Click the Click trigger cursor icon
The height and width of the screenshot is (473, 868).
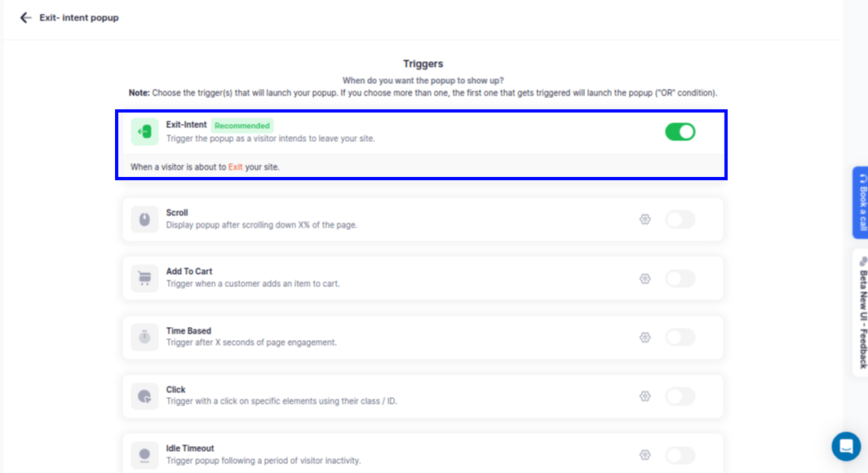(x=145, y=396)
